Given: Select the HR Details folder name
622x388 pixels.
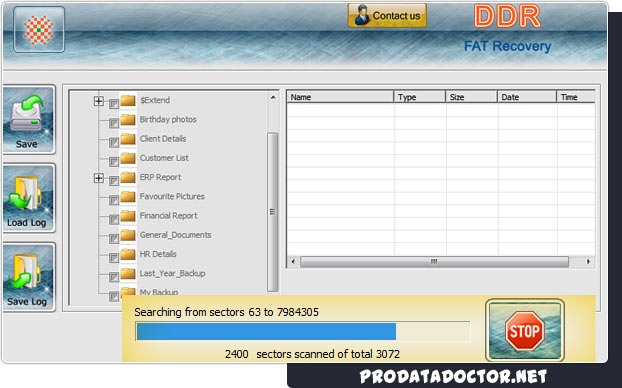Looking at the screenshot, I should pos(158,254).
